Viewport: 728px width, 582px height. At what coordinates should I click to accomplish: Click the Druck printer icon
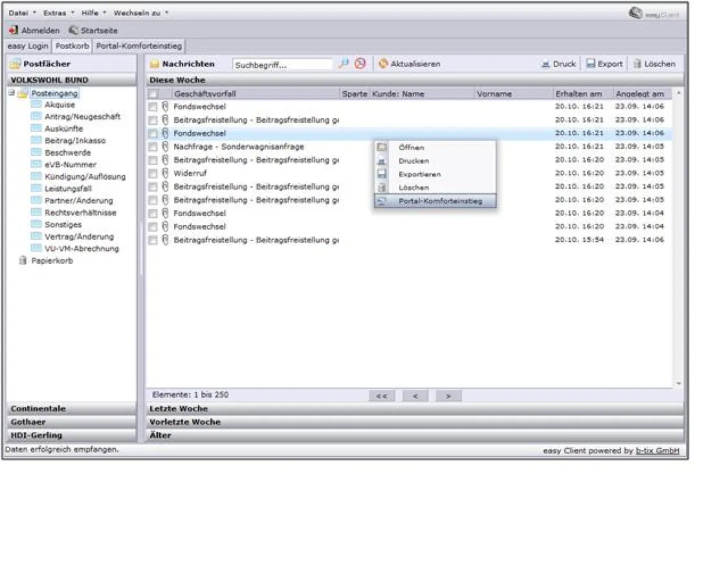(x=546, y=64)
